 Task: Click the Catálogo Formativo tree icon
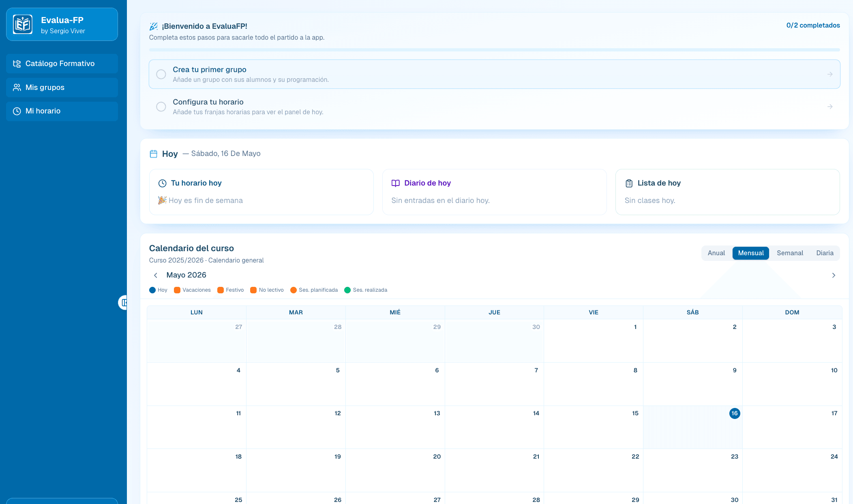(17, 64)
